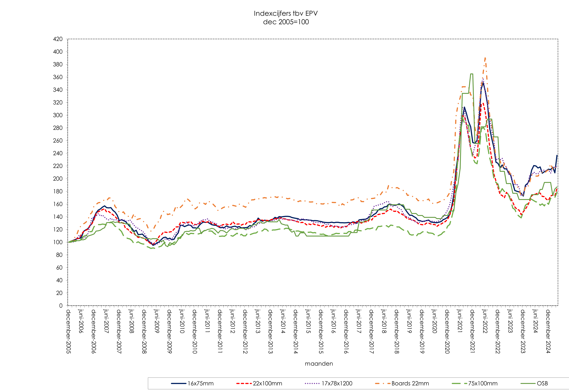This screenshot has height=392, width=569.
Task: Select the '16x75mm' legend entry
Action: [192, 383]
